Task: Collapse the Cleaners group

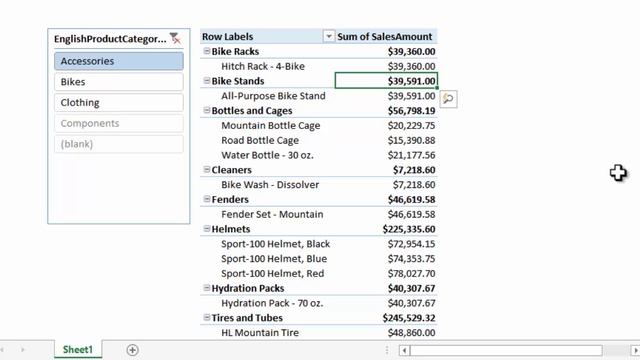Action: (207, 169)
